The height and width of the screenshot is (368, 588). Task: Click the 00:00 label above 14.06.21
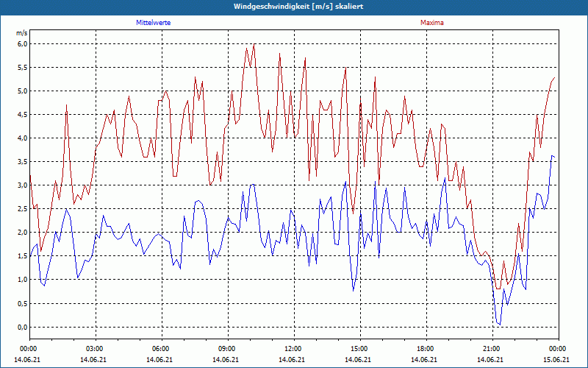point(27,349)
